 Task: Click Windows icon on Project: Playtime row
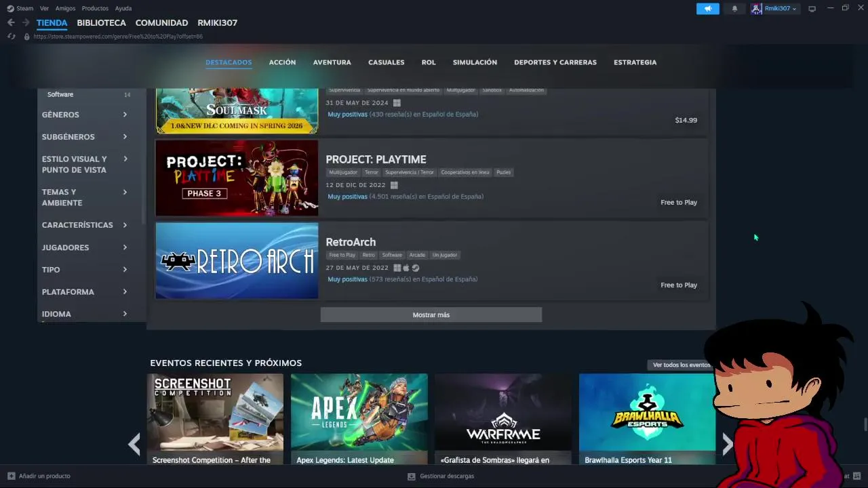[394, 185]
